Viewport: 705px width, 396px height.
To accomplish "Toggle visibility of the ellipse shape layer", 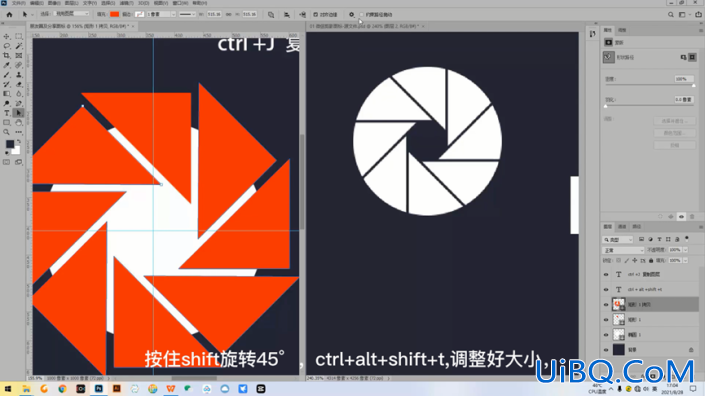I will pyautogui.click(x=606, y=335).
